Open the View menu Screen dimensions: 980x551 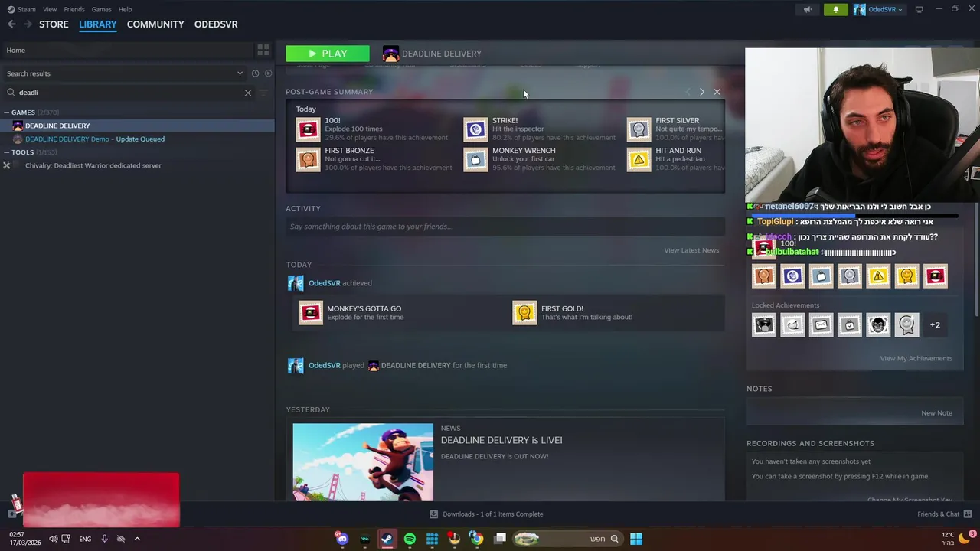pos(50,9)
